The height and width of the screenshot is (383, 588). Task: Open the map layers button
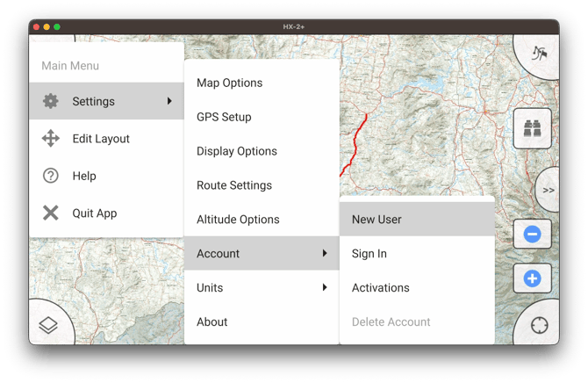[x=48, y=325]
